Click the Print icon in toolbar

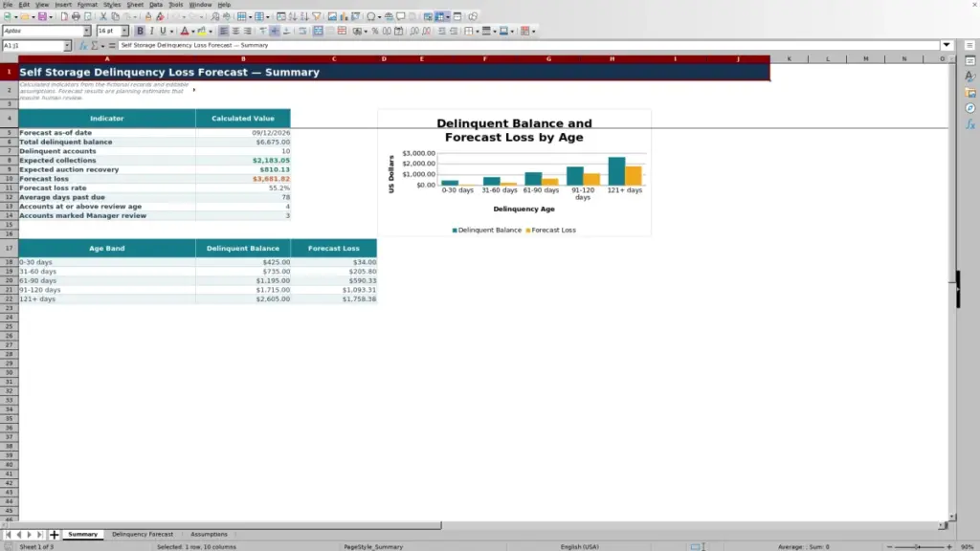point(76,16)
